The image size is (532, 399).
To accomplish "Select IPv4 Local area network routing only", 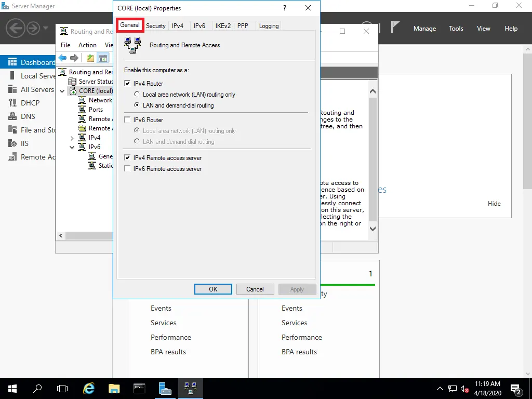I will point(137,94).
